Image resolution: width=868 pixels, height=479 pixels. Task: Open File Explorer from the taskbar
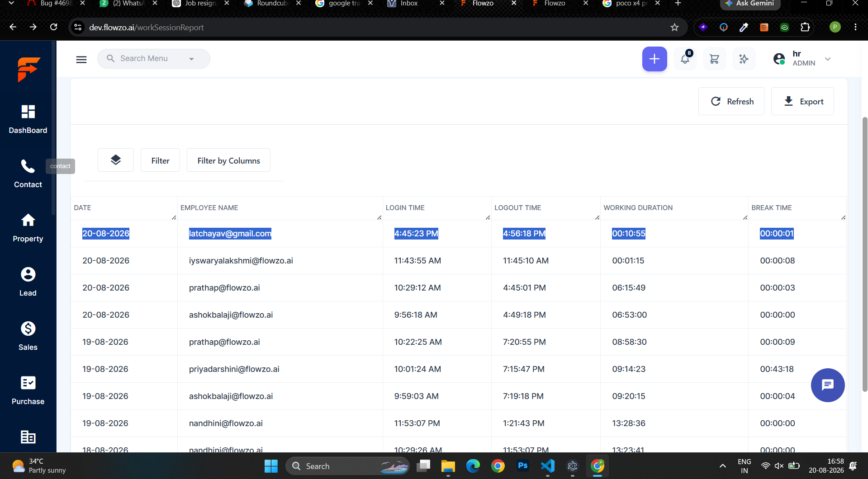448,466
